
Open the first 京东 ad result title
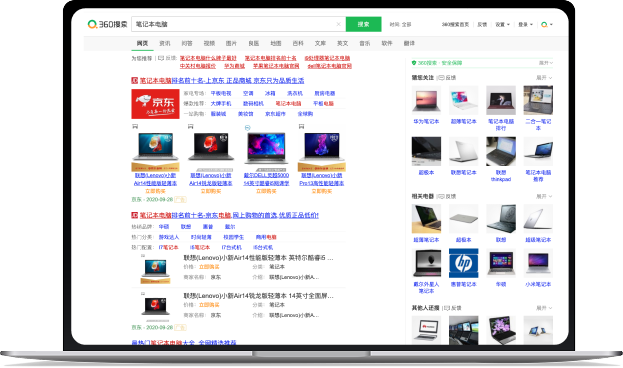pos(222,81)
